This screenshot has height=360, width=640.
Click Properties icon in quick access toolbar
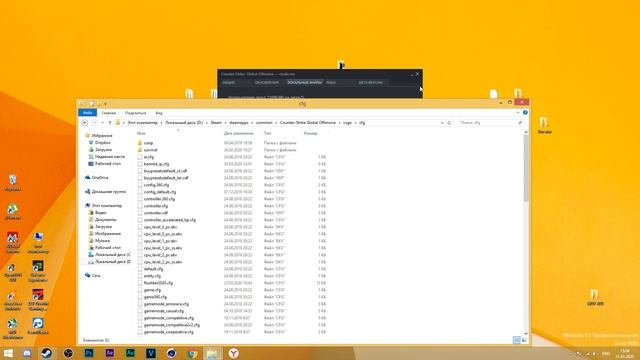click(92, 104)
